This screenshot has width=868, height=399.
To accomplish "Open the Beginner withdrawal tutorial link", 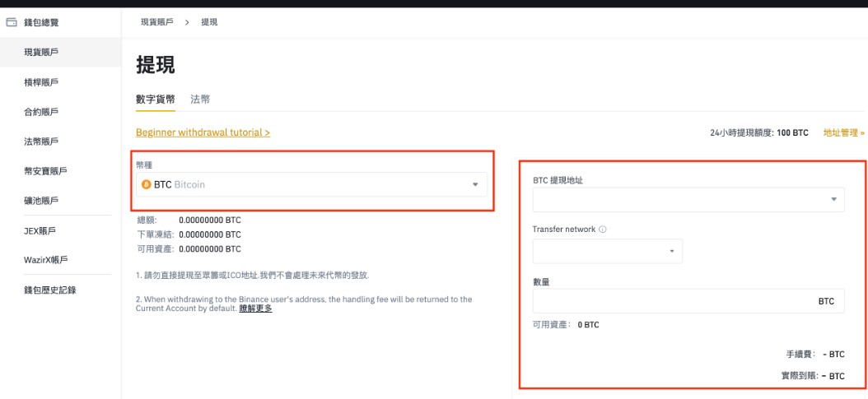I will [203, 132].
